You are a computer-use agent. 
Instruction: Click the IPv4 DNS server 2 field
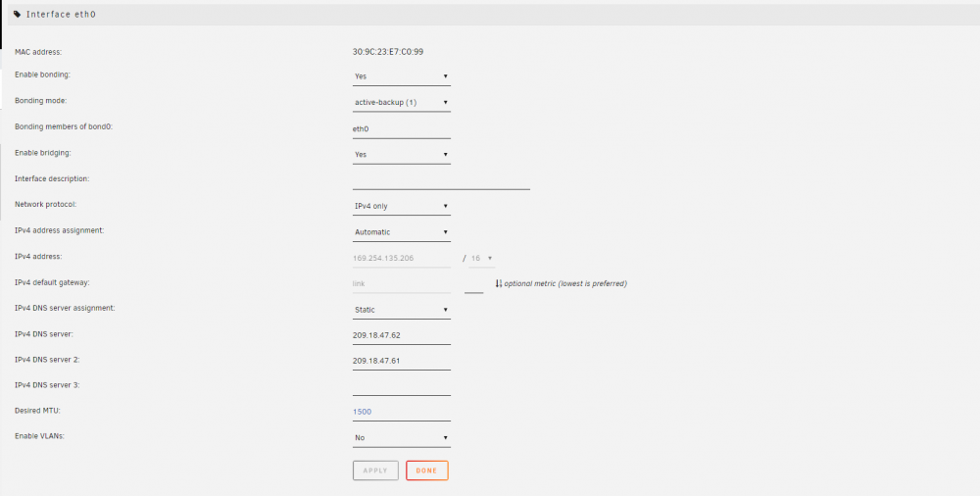tap(401, 361)
